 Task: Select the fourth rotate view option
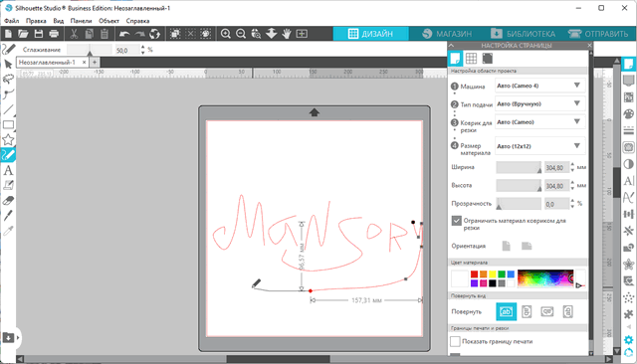pos(567,311)
